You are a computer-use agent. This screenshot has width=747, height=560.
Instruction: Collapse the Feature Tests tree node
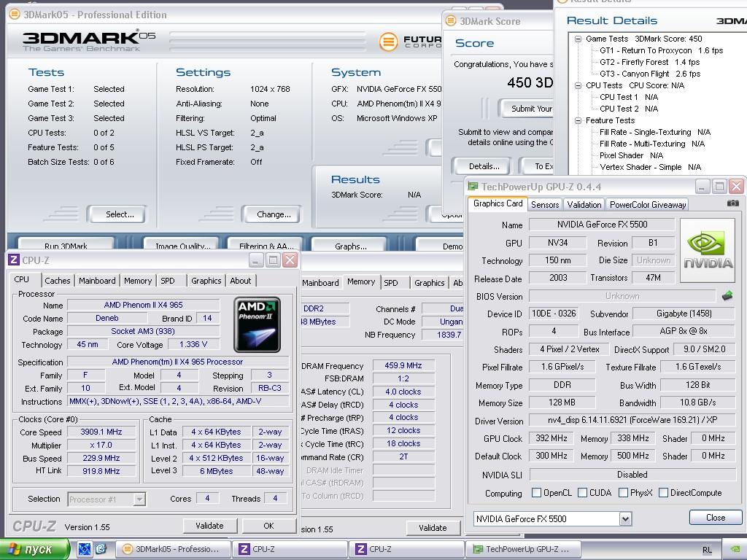(x=578, y=120)
